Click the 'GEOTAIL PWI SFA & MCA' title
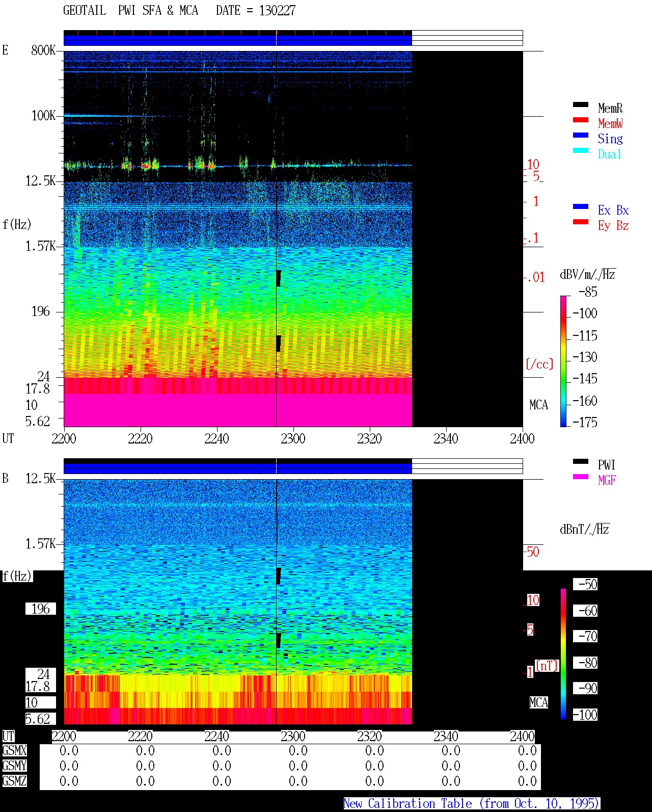Viewport: 652px width, 812px height. 131,11
